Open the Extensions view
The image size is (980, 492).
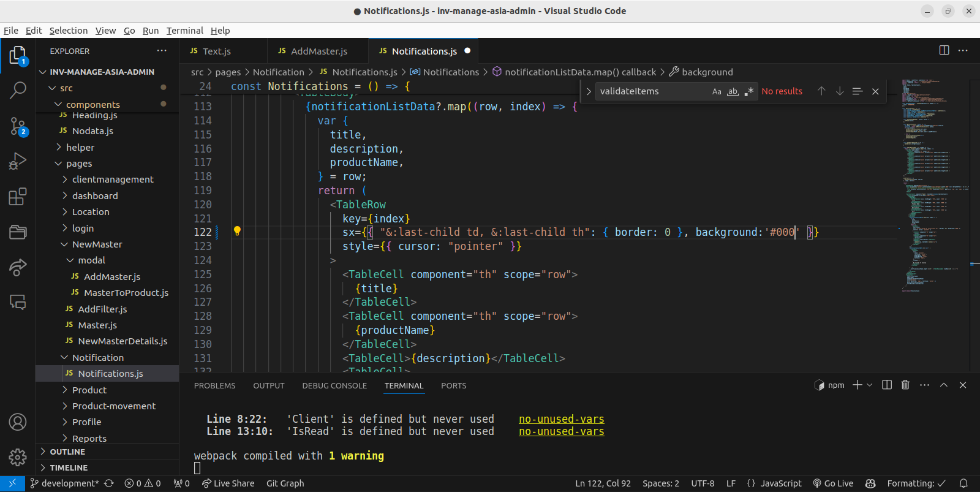tap(18, 197)
